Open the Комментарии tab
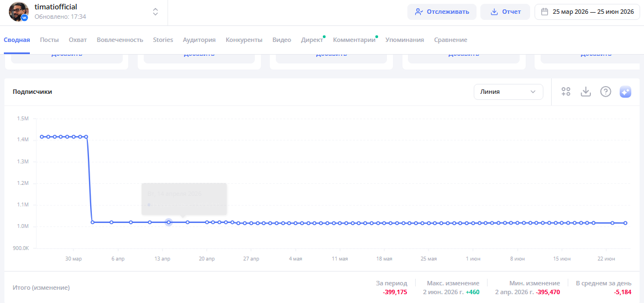644x303 pixels. tap(354, 40)
